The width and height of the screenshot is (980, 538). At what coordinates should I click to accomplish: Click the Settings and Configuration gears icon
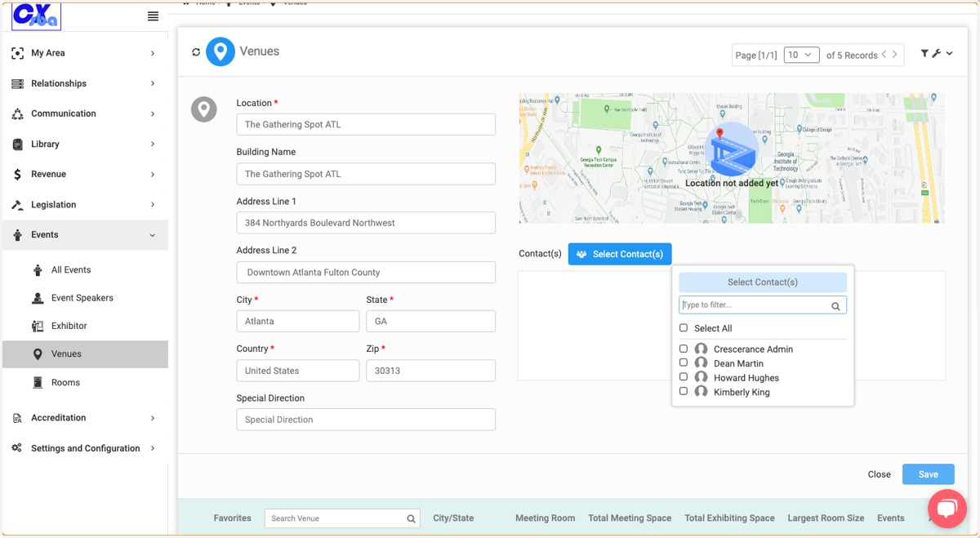coord(17,448)
